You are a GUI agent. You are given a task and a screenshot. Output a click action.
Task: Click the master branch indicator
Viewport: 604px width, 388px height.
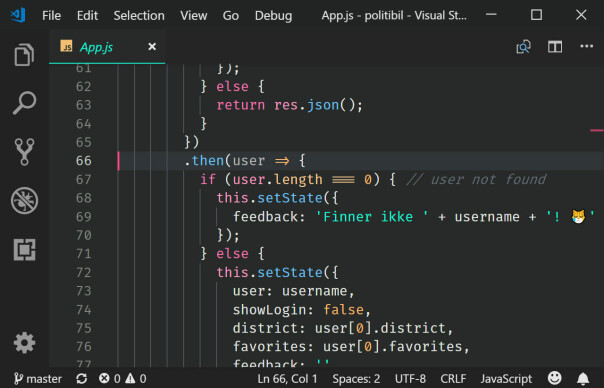38,379
